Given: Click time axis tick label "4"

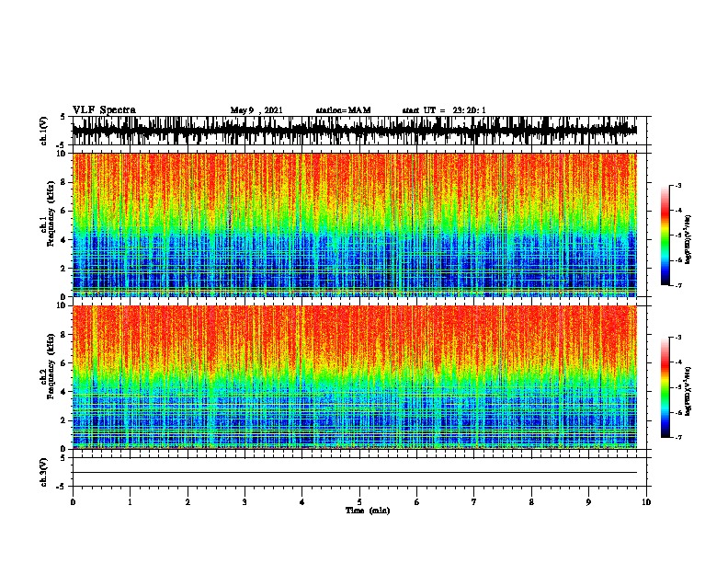Looking at the screenshot, I should pos(302,502).
